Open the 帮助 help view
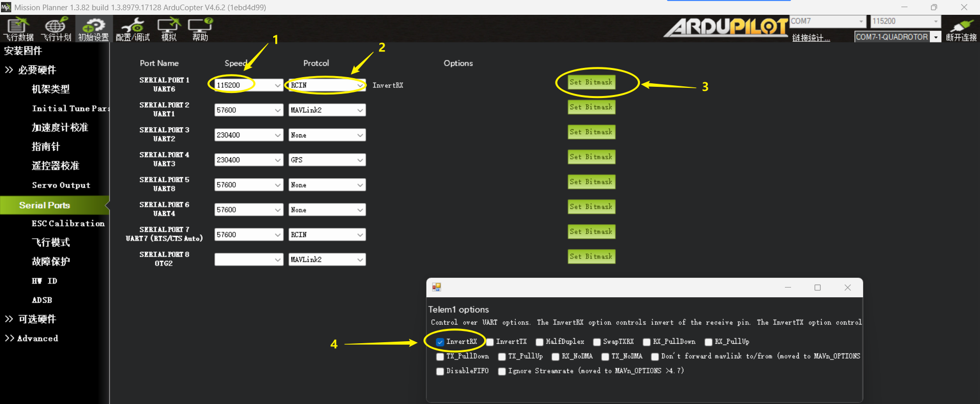Image resolution: width=980 pixels, height=404 pixels. [x=200, y=29]
